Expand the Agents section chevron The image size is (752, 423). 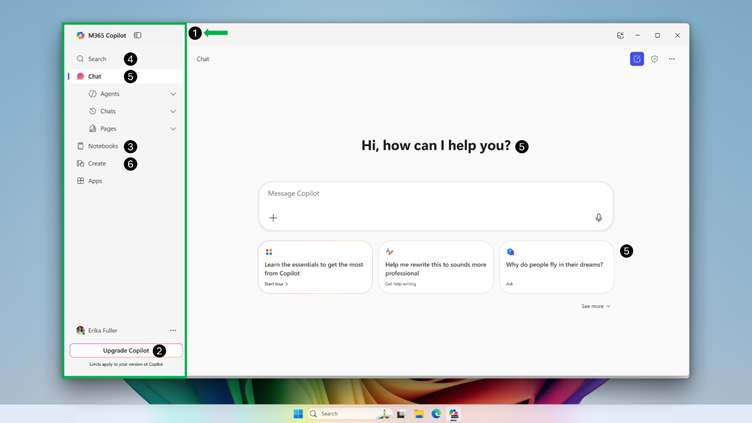click(173, 94)
